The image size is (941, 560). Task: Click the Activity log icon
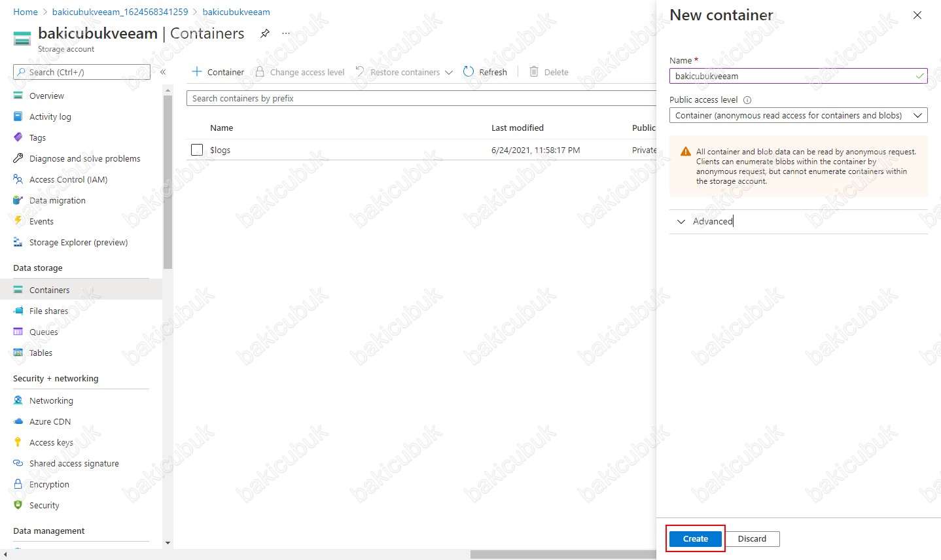[18, 116]
